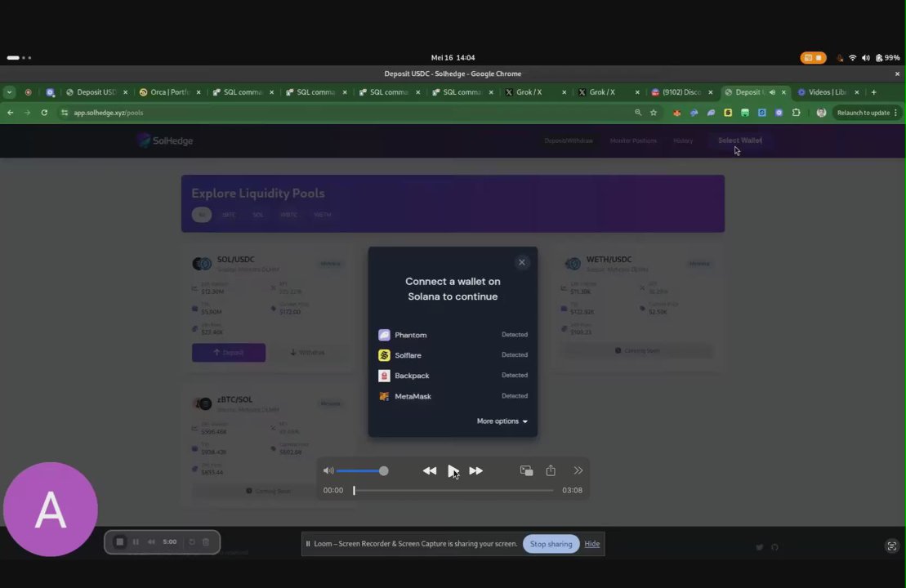
Task: Click the video timeline scrubber playhead
Action: (x=355, y=490)
